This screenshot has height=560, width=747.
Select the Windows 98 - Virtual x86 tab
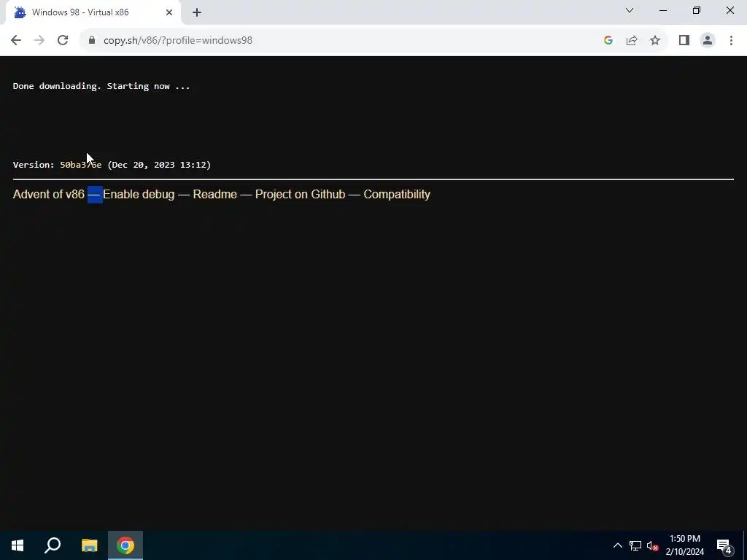93,12
